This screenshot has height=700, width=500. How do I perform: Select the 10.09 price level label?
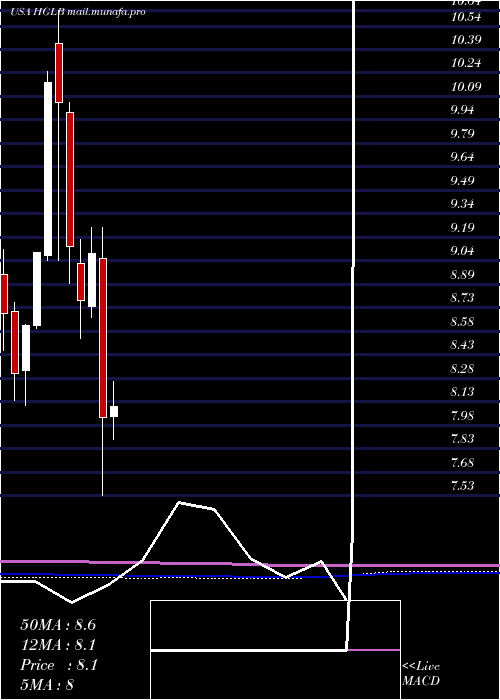pyautogui.click(x=466, y=86)
